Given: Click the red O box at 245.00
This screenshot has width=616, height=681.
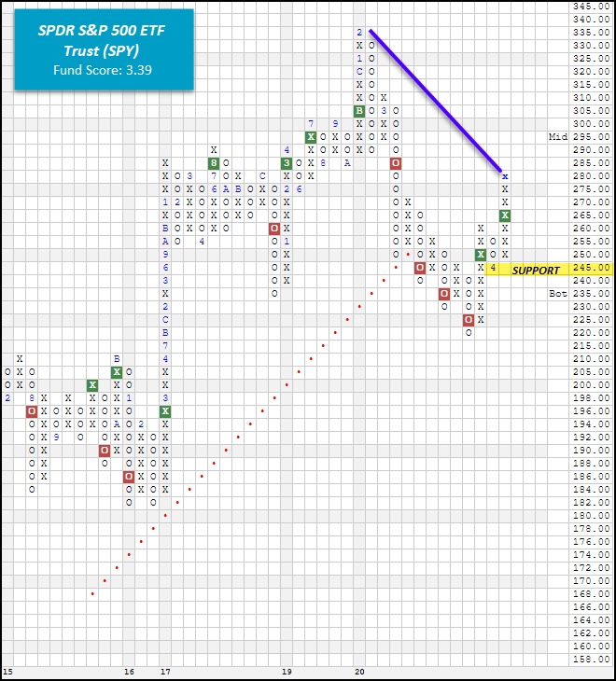Looking at the screenshot, I should click(420, 268).
